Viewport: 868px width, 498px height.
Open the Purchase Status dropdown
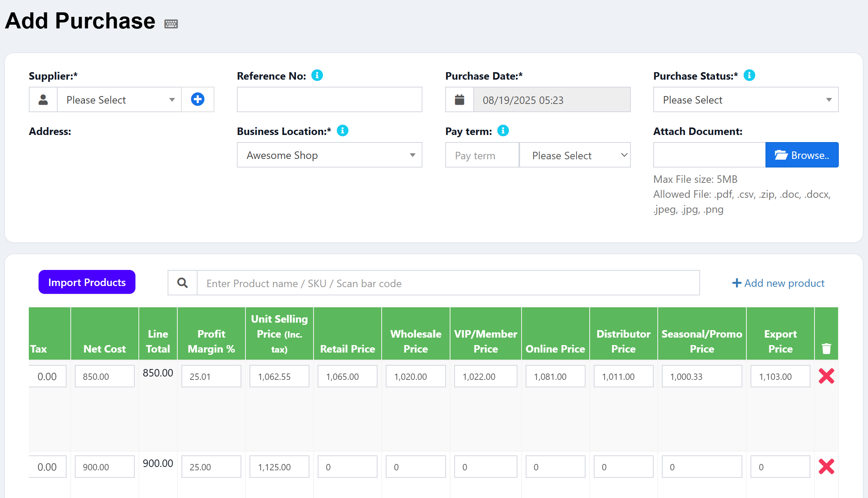tap(745, 100)
